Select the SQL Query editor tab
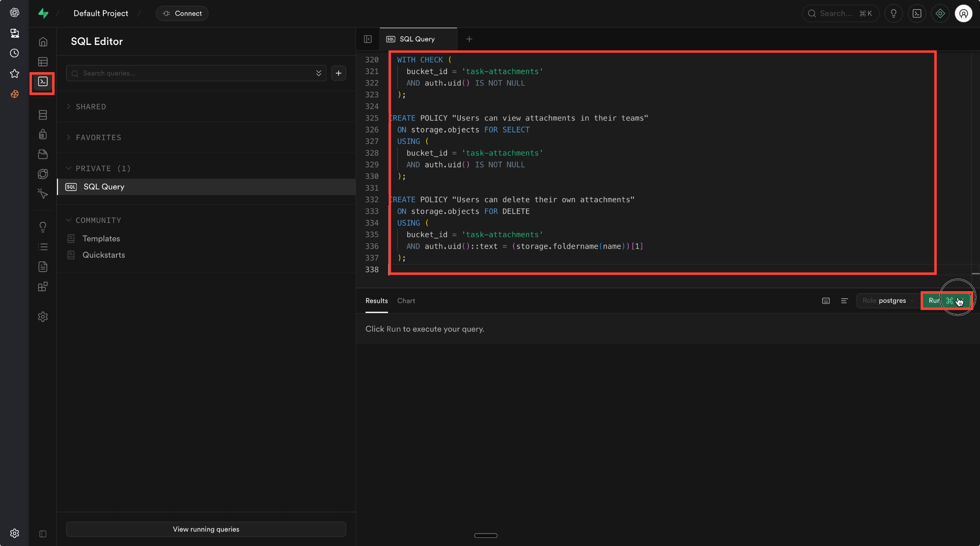 pyautogui.click(x=417, y=39)
